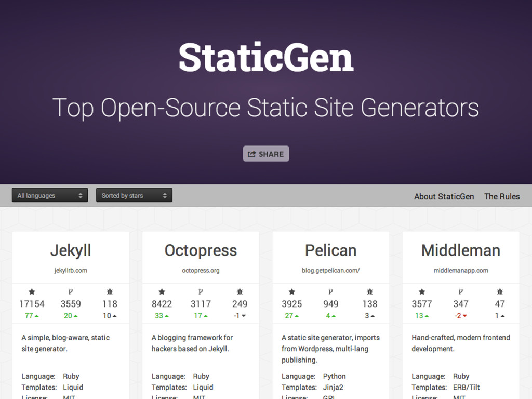Image resolution: width=532 pixels, height=399 pixels.
Task: Click Jekyll's description 'A simple, blog-aware' text
Action: (x=65, y=343)
